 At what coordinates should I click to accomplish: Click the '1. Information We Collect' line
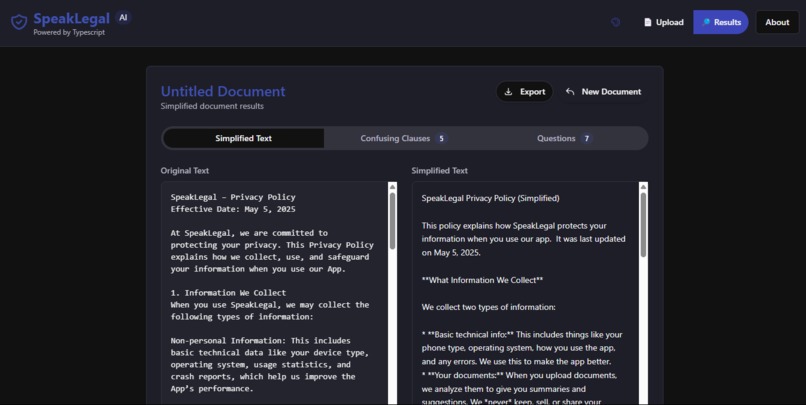click(x=228, y=293)
